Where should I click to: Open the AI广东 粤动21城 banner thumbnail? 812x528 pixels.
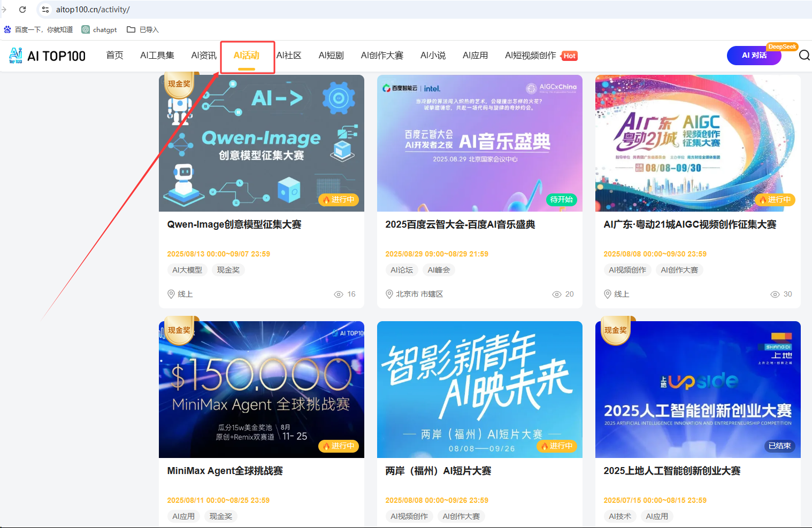tap(698, 143)
